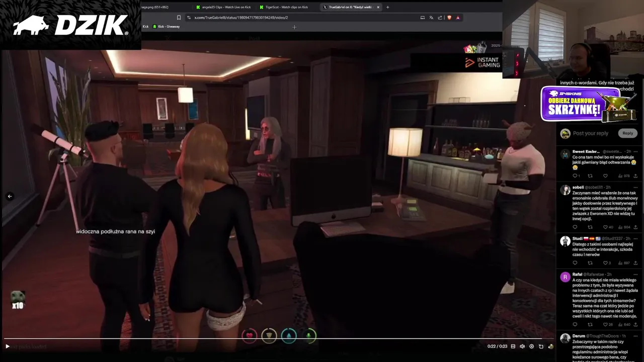This screenshot has width=644, height=362.
Task: Open Sweet Embr... profile name
Action: (586, 151)
